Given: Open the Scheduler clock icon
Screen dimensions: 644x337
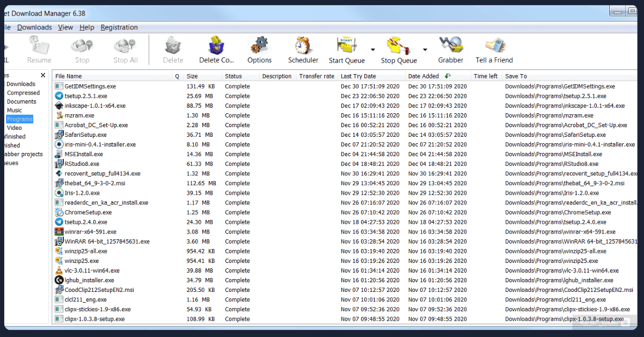Looking at the screenshot, I should click(x=303, y=45).
